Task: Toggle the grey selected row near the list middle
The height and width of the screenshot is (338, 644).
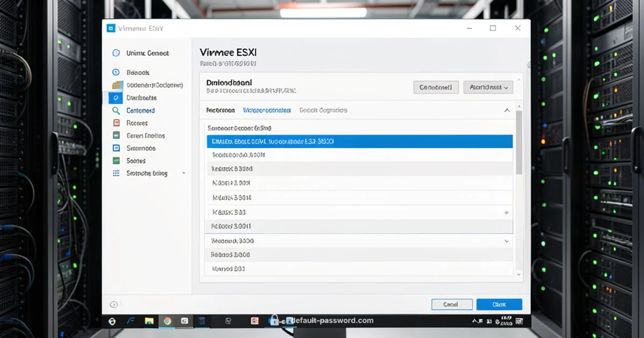Action: [x=358, y=226]
